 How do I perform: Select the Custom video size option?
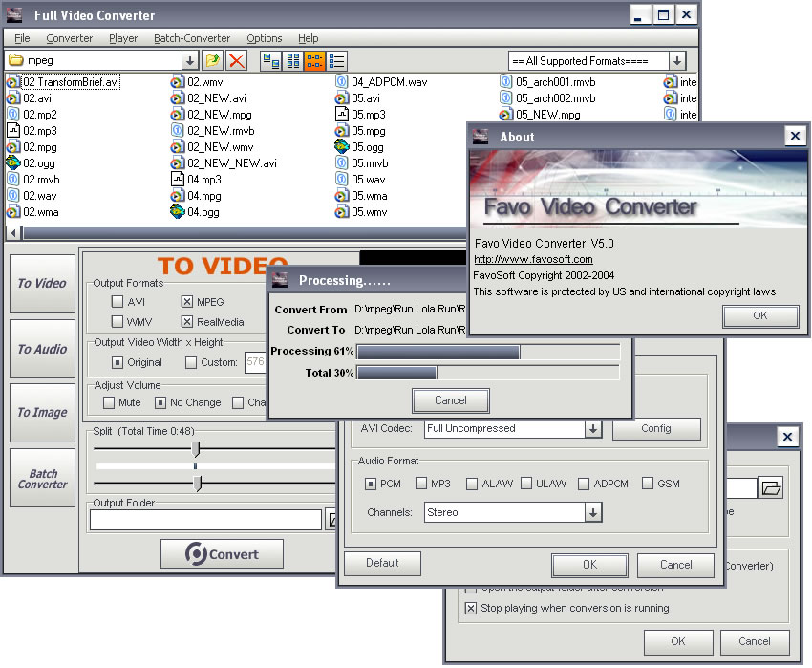(191, 362)
